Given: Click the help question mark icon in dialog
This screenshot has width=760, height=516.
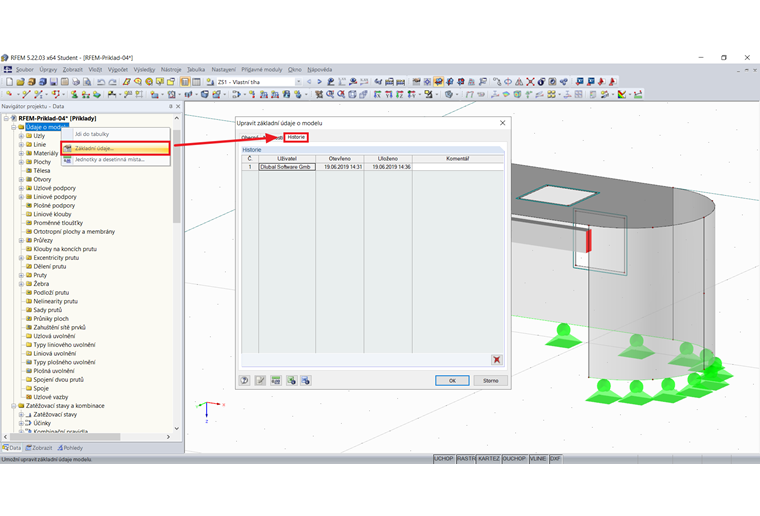Looking at the screenshot, I should [244, 380].
